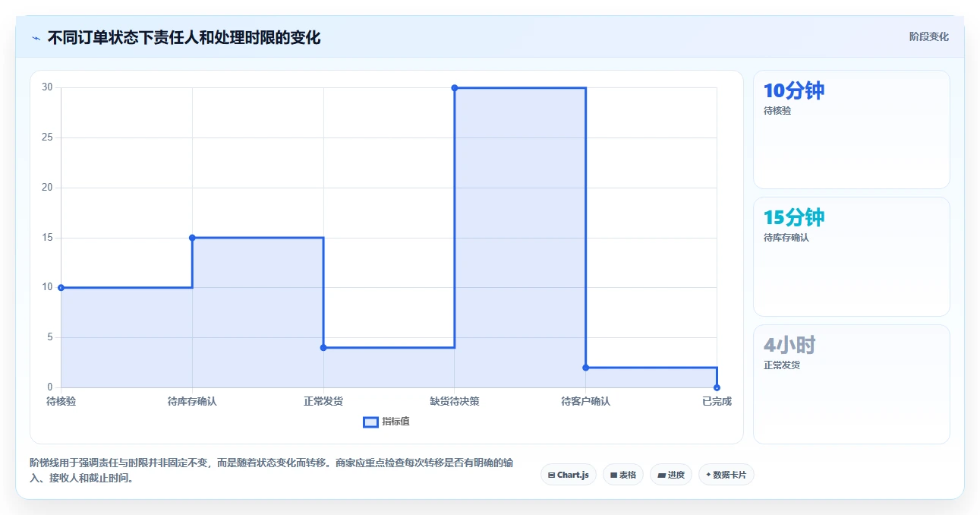The image size is (980, 515).
Task: Click the y-axis value 25
Action: (47, 137)
